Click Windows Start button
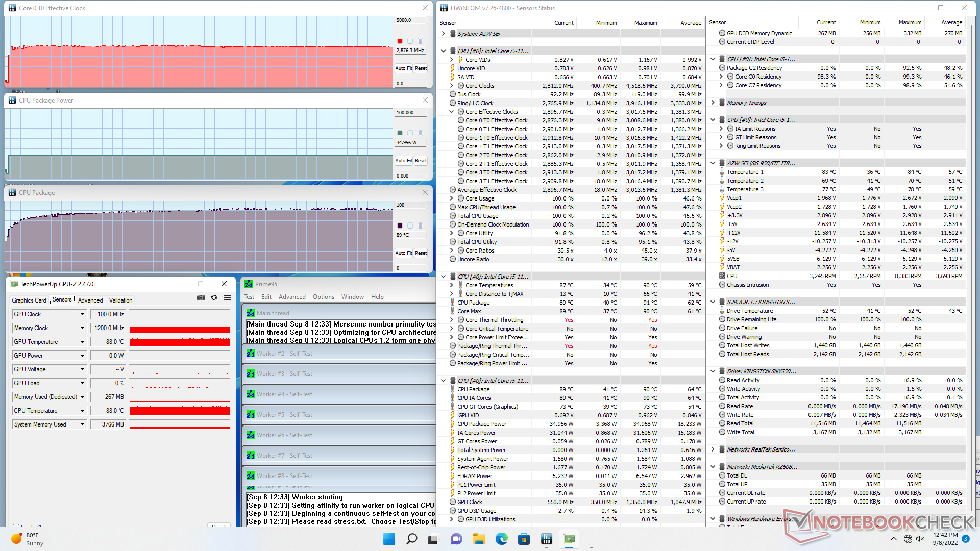The height and width of the screenshot is (551, 980). coord(389,539)
